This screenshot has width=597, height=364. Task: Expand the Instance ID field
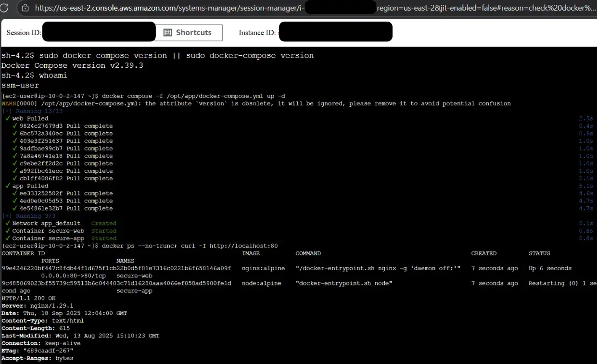point(335,31)
